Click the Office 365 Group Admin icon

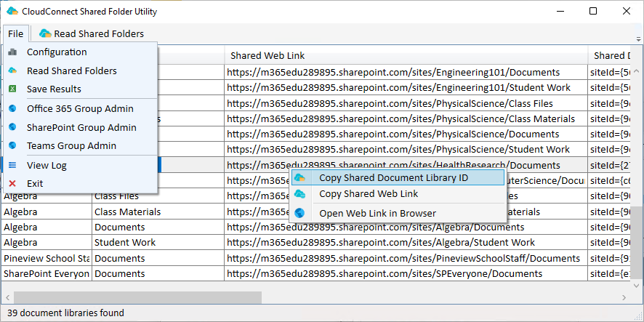(x=12, y=109)
